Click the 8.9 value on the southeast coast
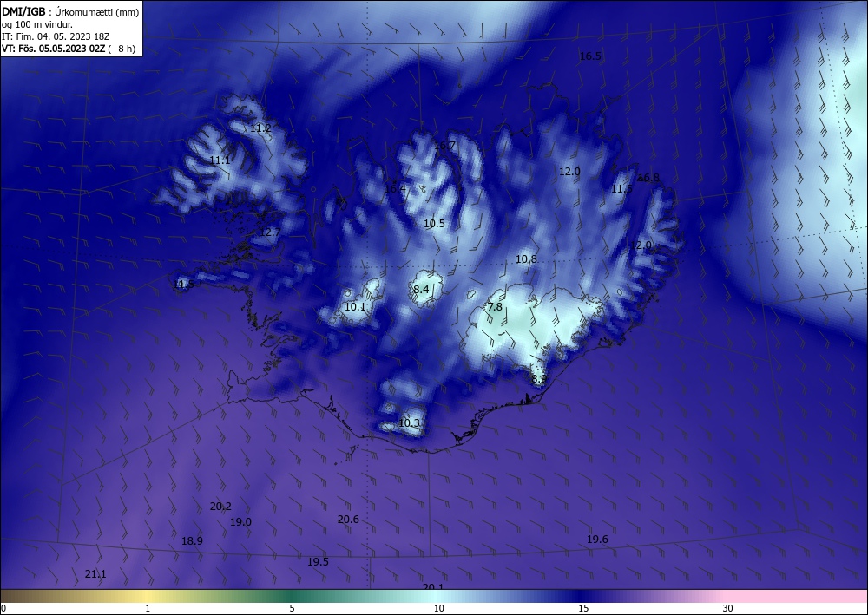This screenshot has height=615, width=868. pyautogui.click(x=539, y=379)
